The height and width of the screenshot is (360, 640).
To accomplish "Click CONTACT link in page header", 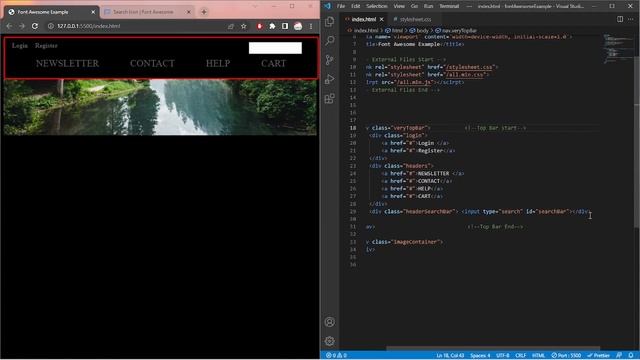I will (x=152, y=63).
